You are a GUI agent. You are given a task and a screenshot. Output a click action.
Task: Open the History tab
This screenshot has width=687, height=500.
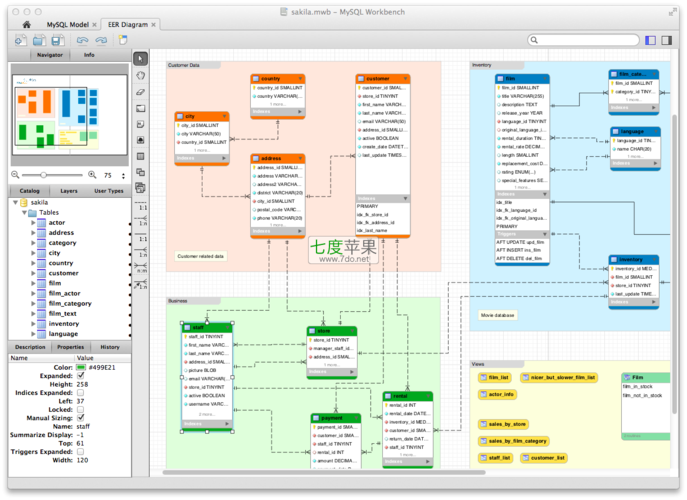[110, 347]
